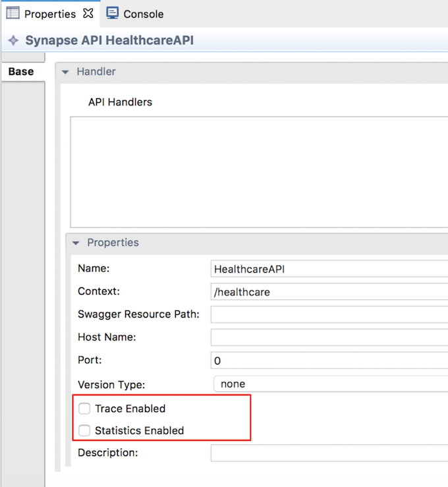This screenshot has height=487, width=448.
Task: Click the Console monitor icon
Action: click(113, 13)
